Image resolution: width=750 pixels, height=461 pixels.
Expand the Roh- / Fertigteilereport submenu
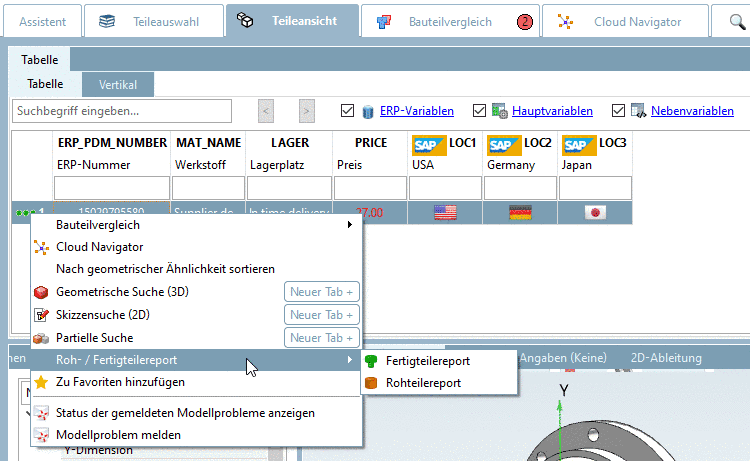196,360
